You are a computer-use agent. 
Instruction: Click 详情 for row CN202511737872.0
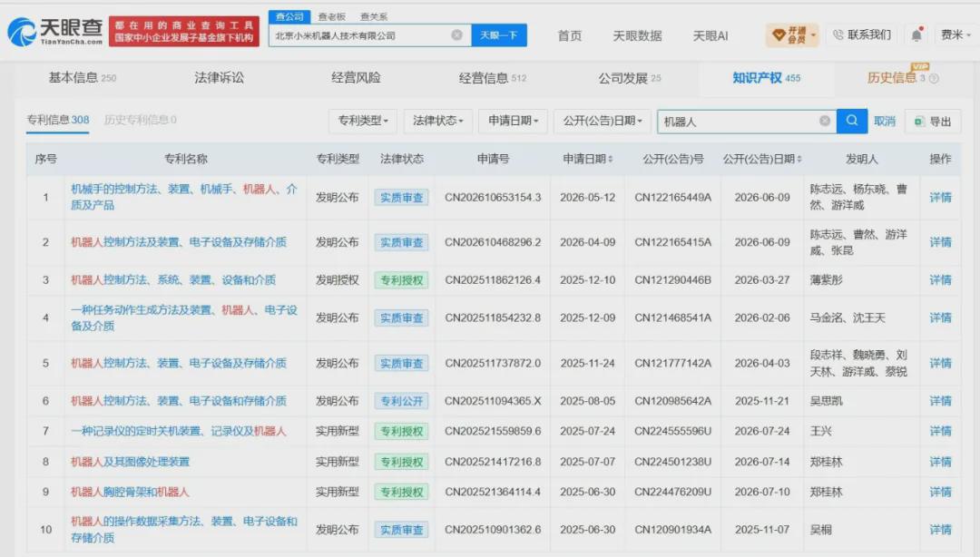click(940, 363)
